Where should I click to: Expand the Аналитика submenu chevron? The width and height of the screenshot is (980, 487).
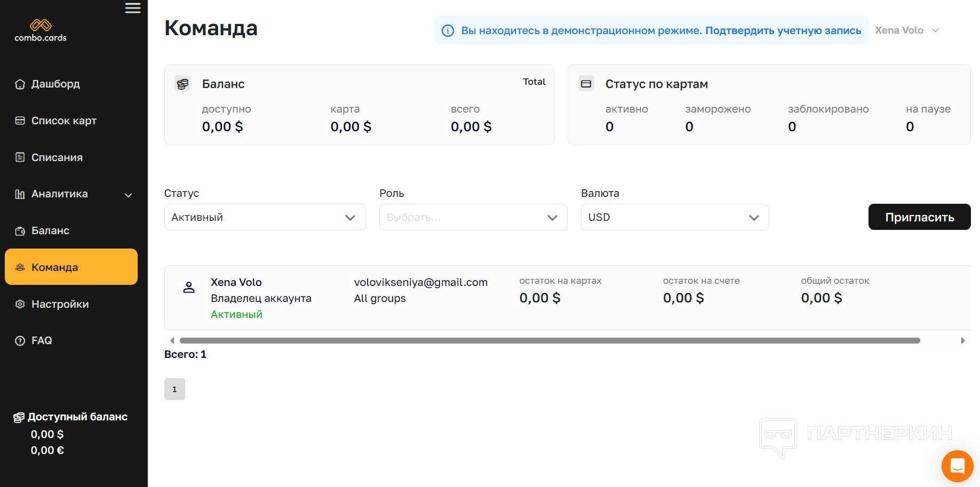tap(128, 195)
